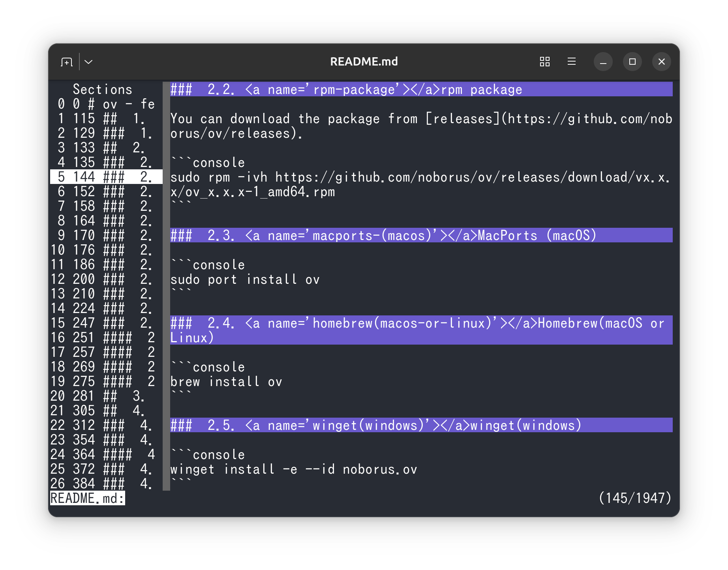This screenshot has width=728, height=570.
Task: Select section 2 at line 129
Action: pos(106,133)
